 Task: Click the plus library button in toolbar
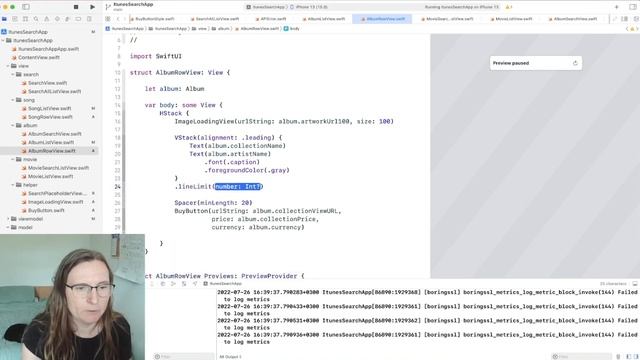tap(617, 7)
